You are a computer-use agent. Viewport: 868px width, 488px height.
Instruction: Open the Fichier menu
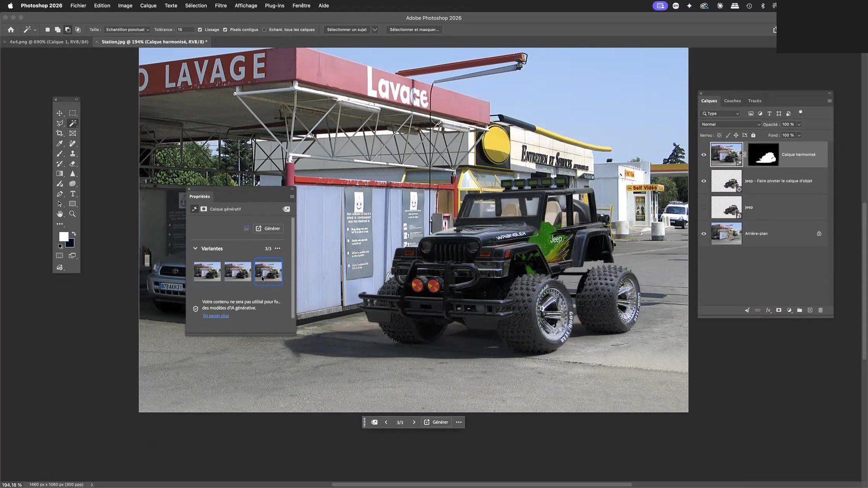coord(78,5)
